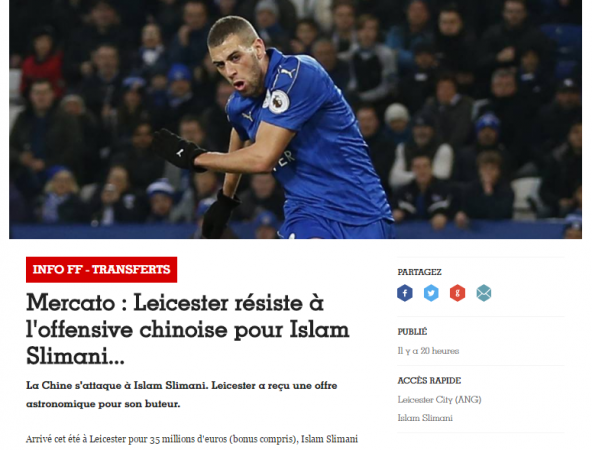Screen dimensions: 592x450
Task: Open the INFO FF - TRANSFERTS red tag
Action: (x=102, y=270)
